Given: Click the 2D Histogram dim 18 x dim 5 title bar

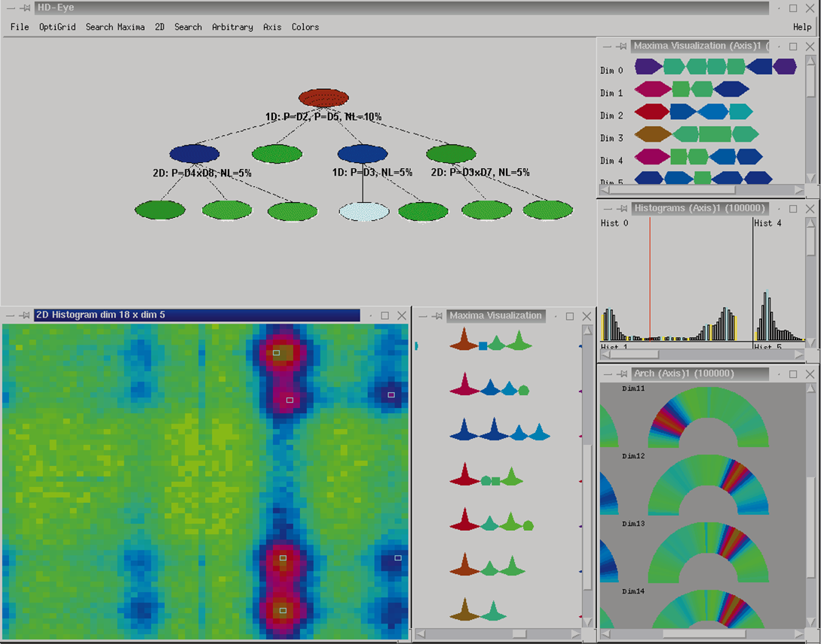Looking at the screenshot, I should (x=197, y=315).
